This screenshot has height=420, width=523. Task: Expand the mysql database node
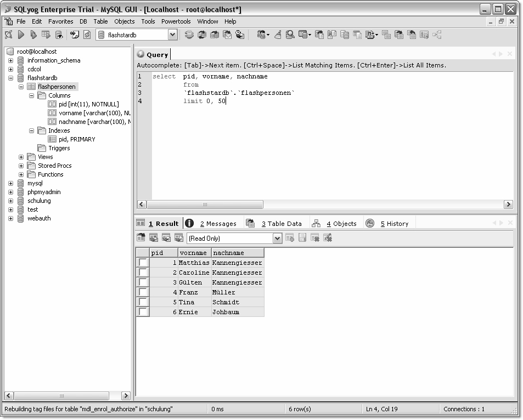coord(10,183)
